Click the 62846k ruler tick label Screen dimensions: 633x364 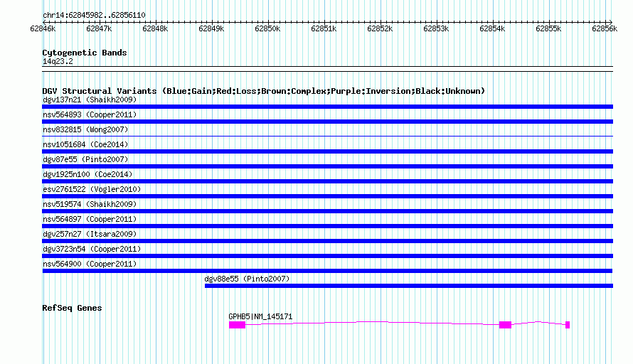pos(43,28)
